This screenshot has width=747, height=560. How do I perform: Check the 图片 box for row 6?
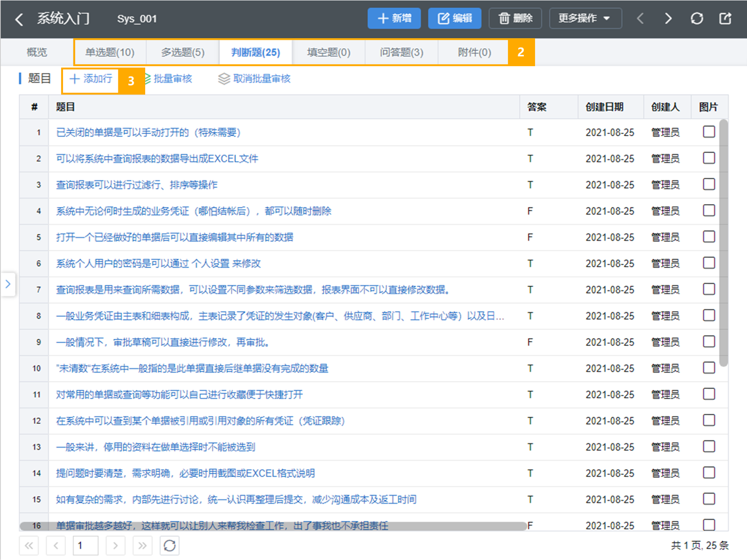pos(709,263)
